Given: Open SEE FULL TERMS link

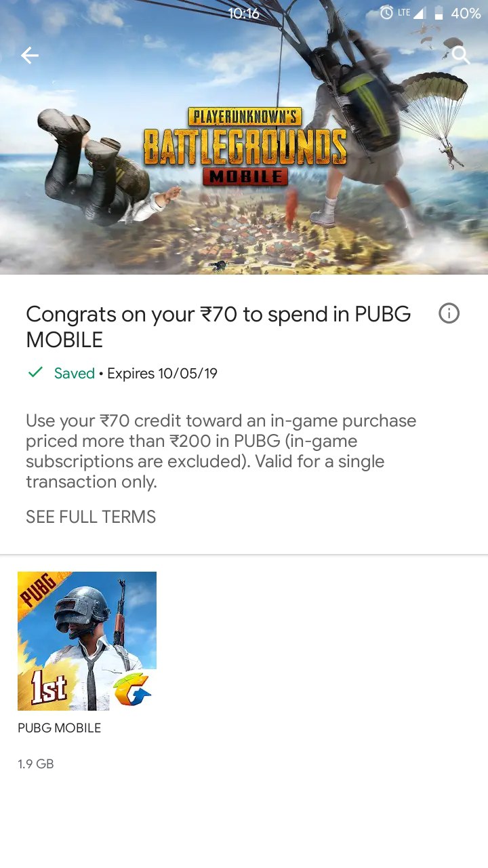Looking at the screenshot, I should 91,517.
